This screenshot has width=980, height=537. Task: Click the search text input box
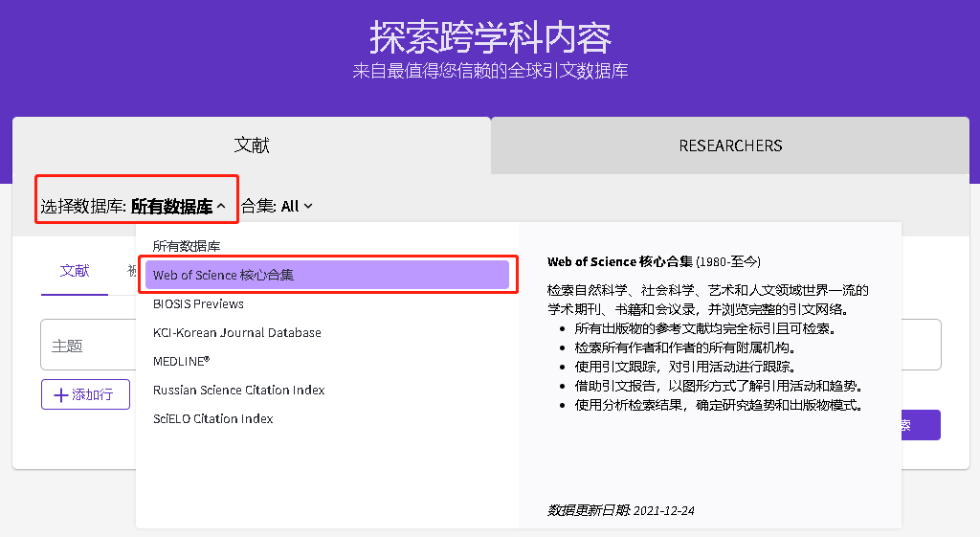921,346
